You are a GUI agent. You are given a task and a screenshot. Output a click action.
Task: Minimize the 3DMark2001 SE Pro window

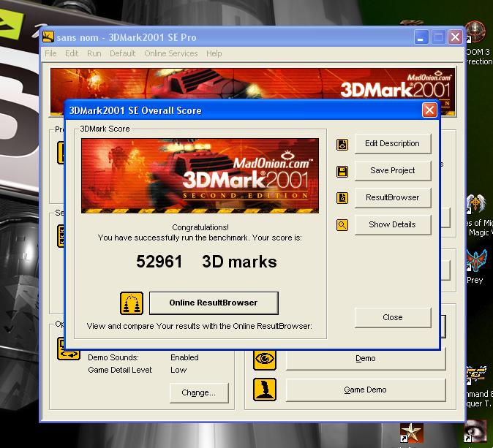(x=421, y=37)
